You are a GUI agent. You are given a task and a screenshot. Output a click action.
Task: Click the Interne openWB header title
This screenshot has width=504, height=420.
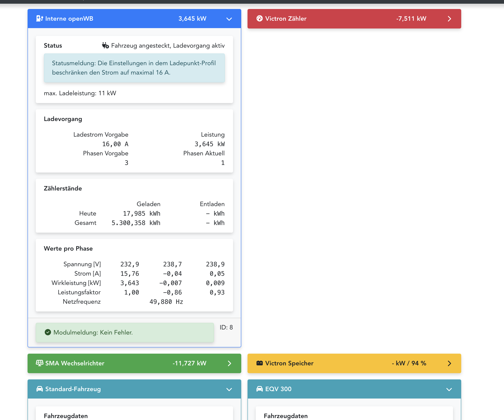(69, 19)
